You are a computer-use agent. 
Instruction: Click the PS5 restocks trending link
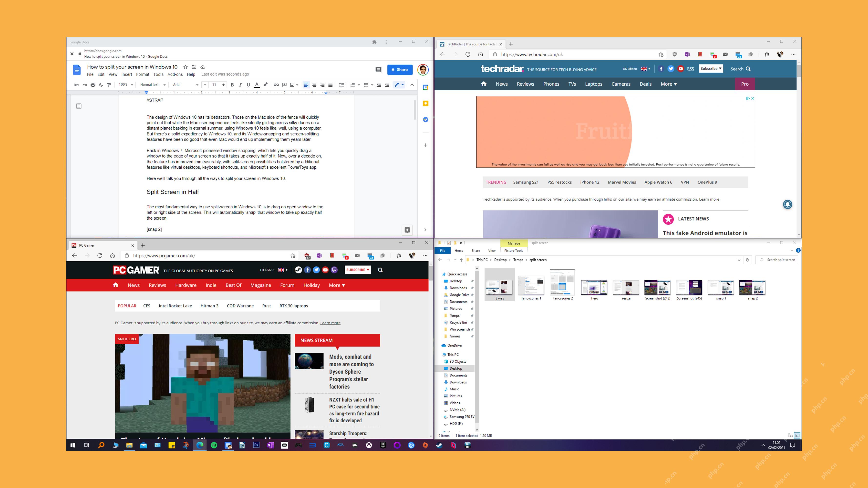[x=559, y=182]
